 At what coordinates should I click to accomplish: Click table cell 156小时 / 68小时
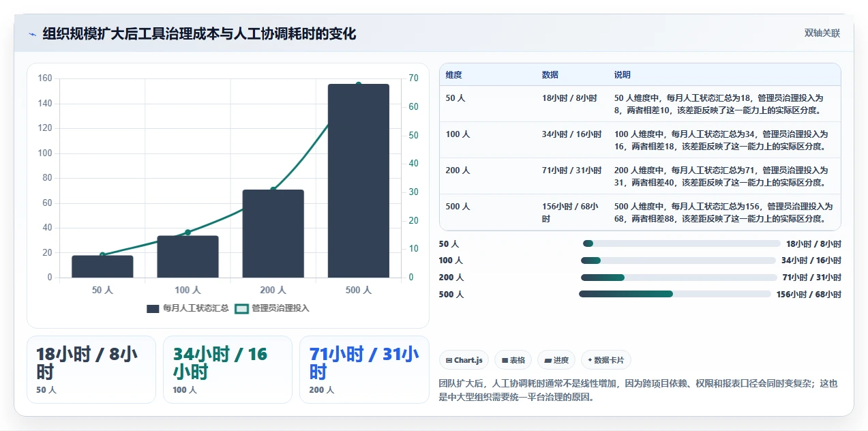tap(570, 213)
